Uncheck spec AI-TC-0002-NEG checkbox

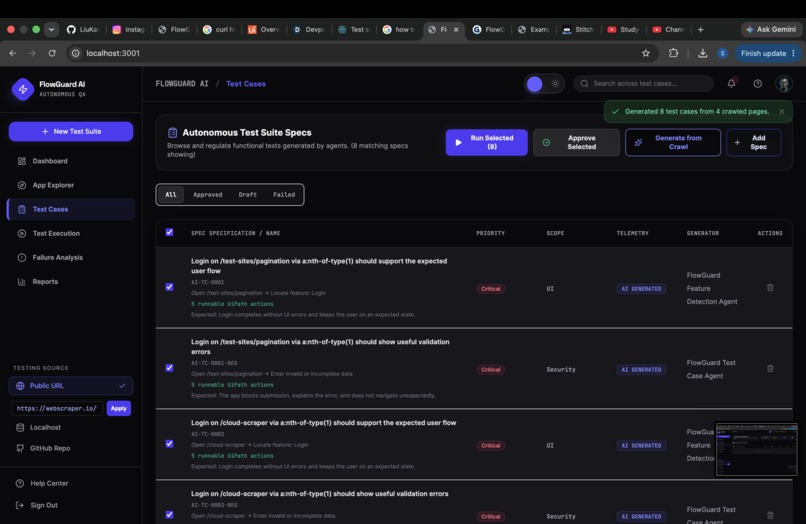tap(169, 515)
